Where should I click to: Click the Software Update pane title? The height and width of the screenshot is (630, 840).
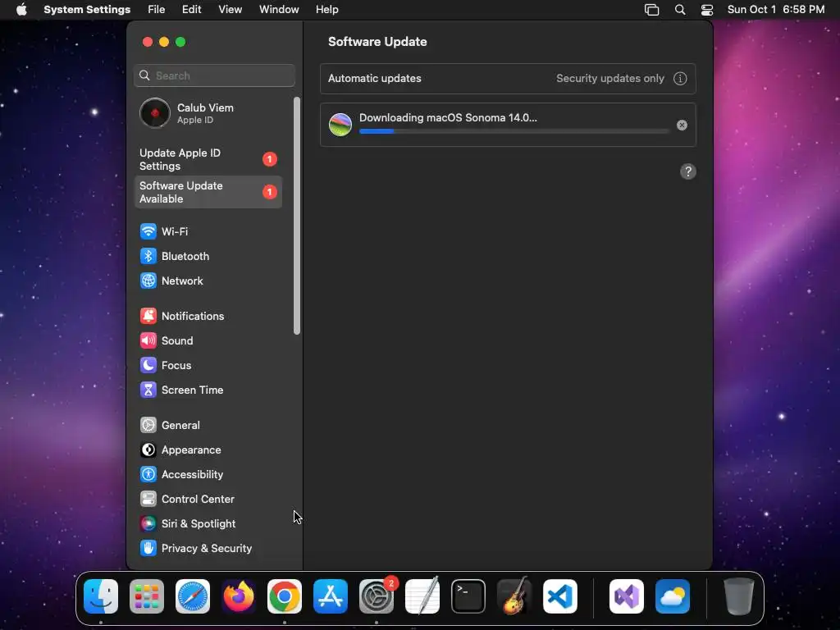click(x=377, y=42)
